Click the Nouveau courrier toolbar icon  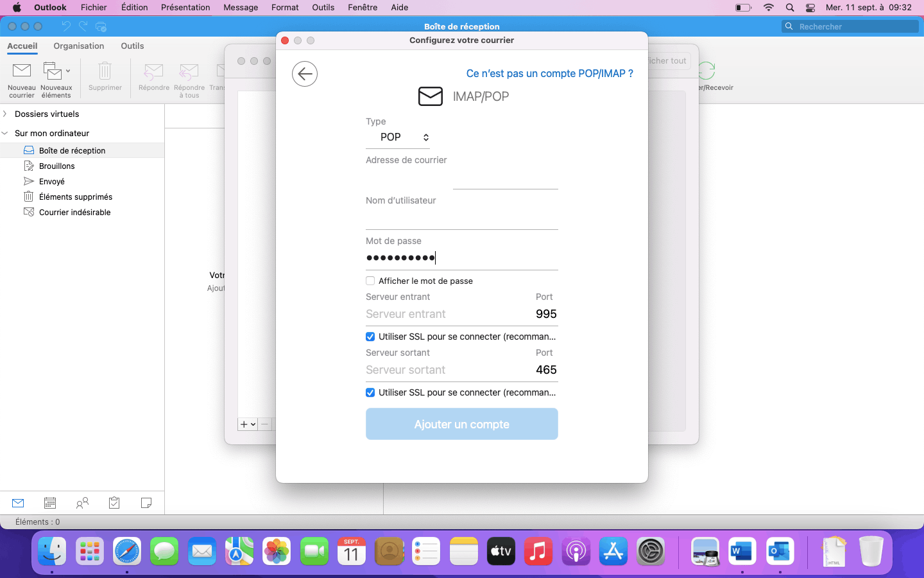pos(22,70)
